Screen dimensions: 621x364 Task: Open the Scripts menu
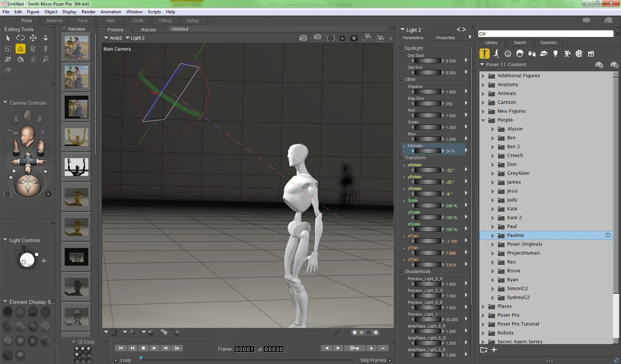[x=154, y=12]
